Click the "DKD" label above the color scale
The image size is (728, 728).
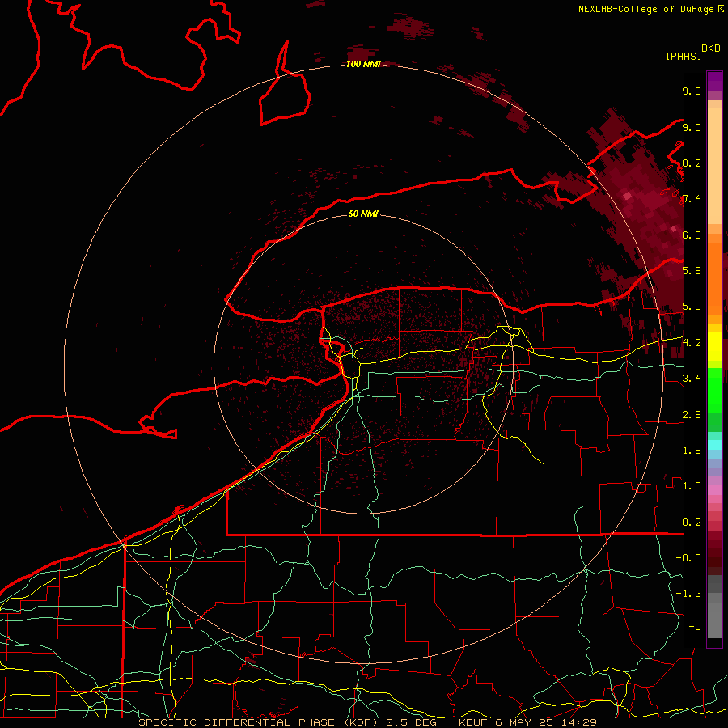(710, 49)
